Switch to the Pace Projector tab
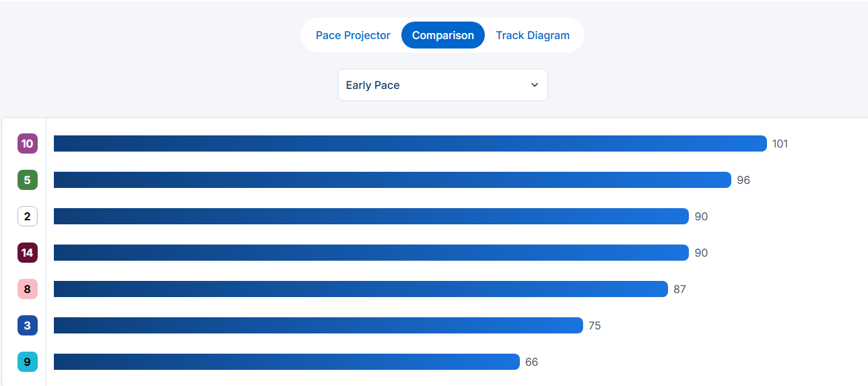Viewport: 868px width, 386px height. (x=353, y=36)
